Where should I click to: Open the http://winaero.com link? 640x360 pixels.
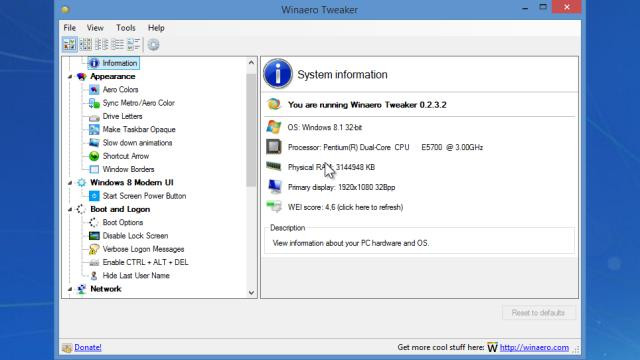[534, 347]
